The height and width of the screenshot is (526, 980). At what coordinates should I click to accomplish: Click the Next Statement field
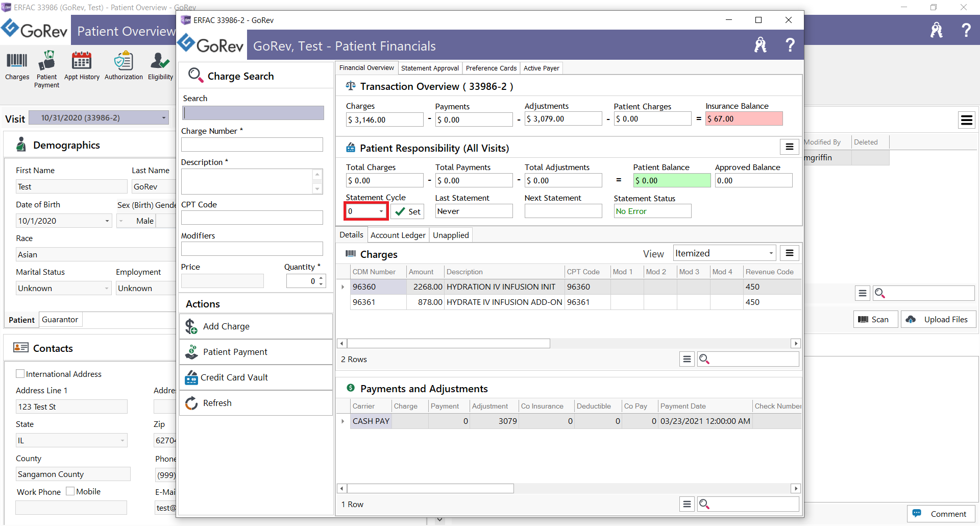tap(563, 211)
